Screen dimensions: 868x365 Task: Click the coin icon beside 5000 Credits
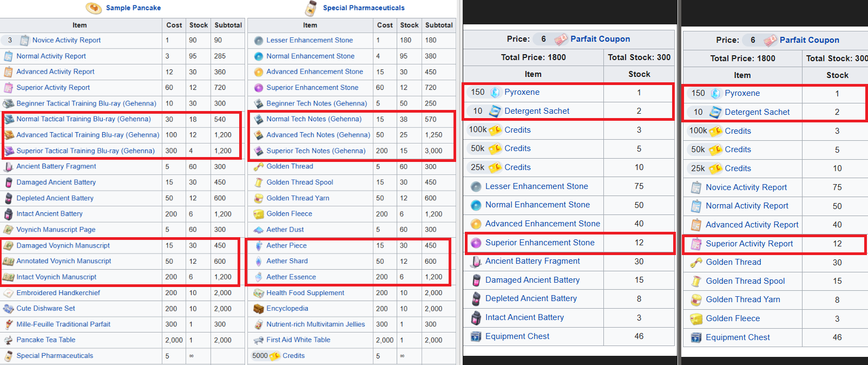point(275,356)
